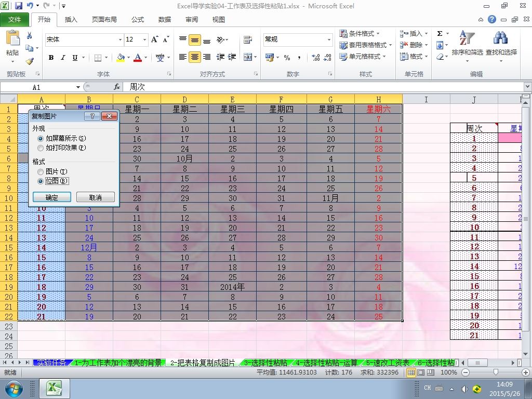The width and height of the screenshot is (532, 399).
Task: Select 如屏幕所示 radio option
Action: [x=41, y=138]
